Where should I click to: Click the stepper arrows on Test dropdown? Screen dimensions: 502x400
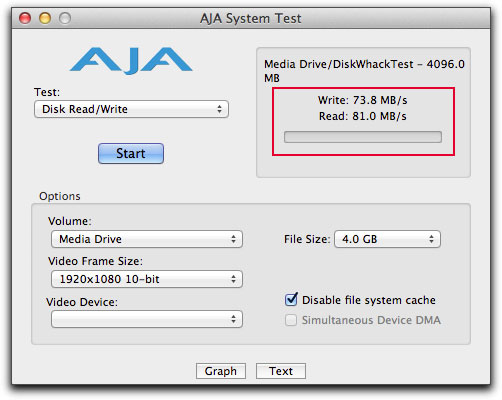(219, 109)
